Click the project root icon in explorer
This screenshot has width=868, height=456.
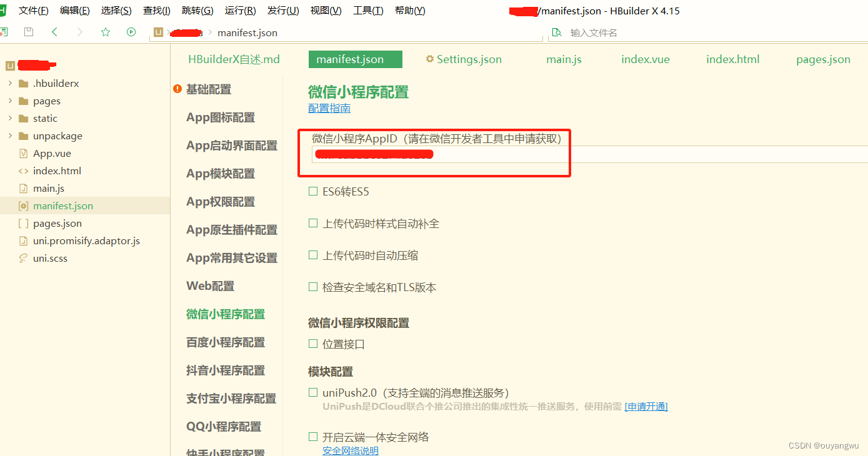[x=10, y=66]
